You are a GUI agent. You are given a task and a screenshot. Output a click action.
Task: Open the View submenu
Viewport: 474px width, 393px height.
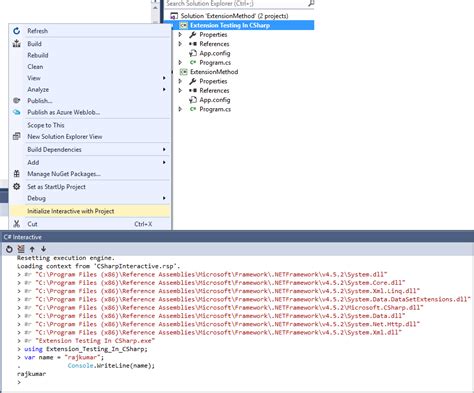click(x=90, y=78)
